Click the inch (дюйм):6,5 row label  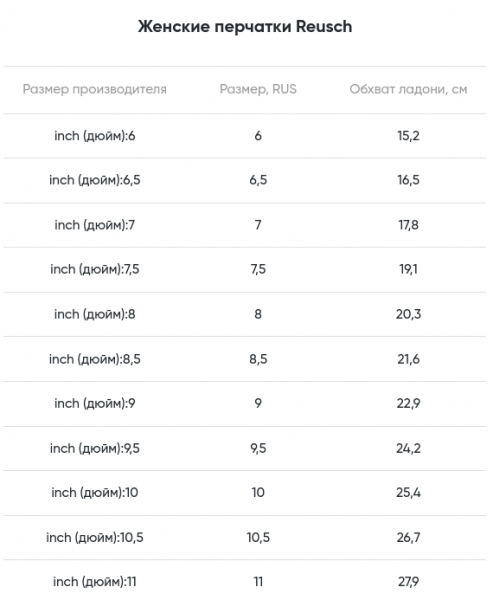tap(95, 180)
